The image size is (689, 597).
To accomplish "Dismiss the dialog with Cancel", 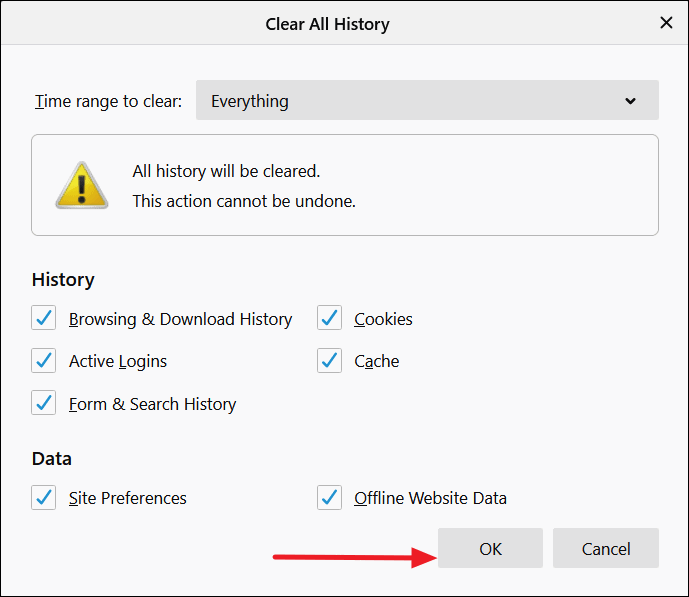I will (x=606, y=548).
